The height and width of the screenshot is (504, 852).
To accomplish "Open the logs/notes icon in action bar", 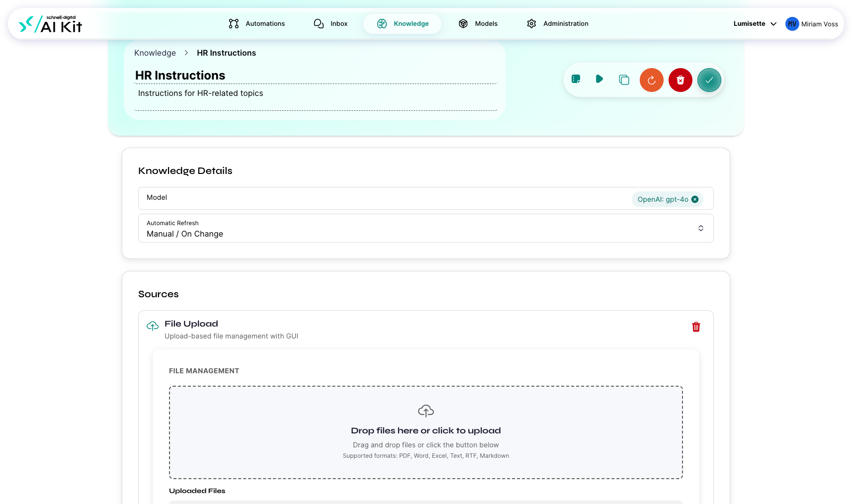I will pyautogui.click(x=576, y=79).
